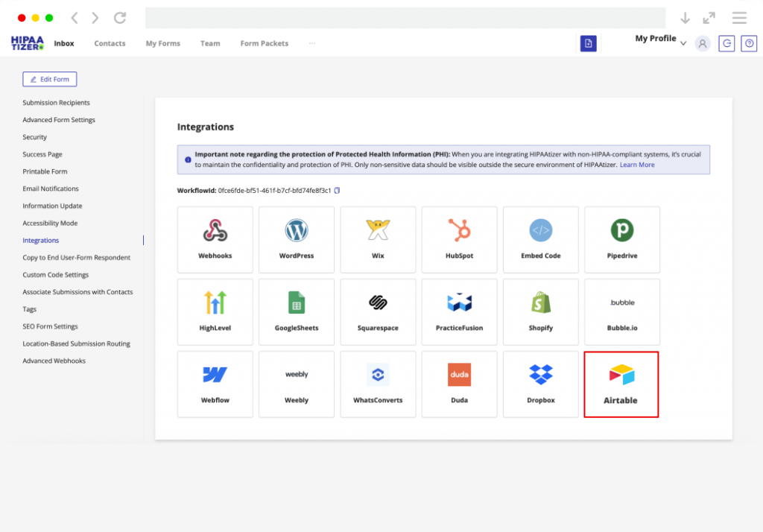Show more nav items via ellipsis
This screenshot has width=763, height=532.
point(312,43)
